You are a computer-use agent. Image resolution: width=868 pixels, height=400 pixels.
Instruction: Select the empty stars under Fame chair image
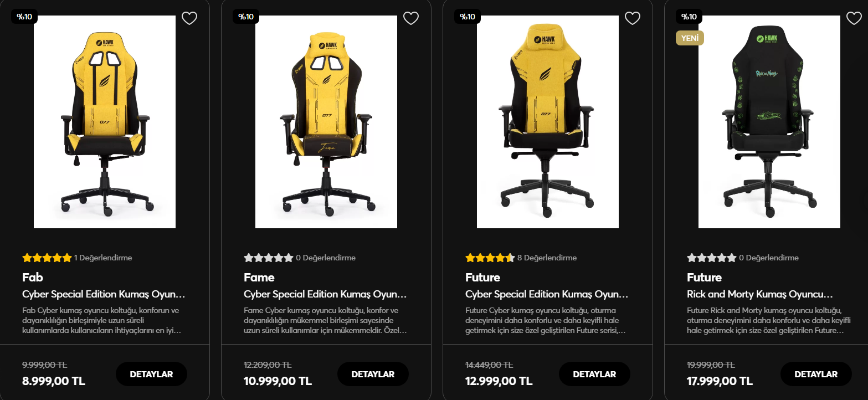pos(269,258)
